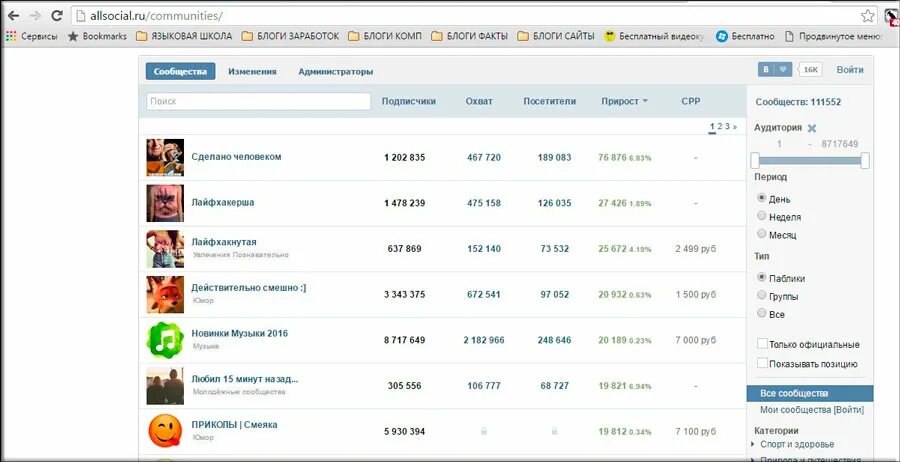Open БЛОГИ КОМП bookmark folder
This screenshot has width=900, height=462.
point(385,36)
